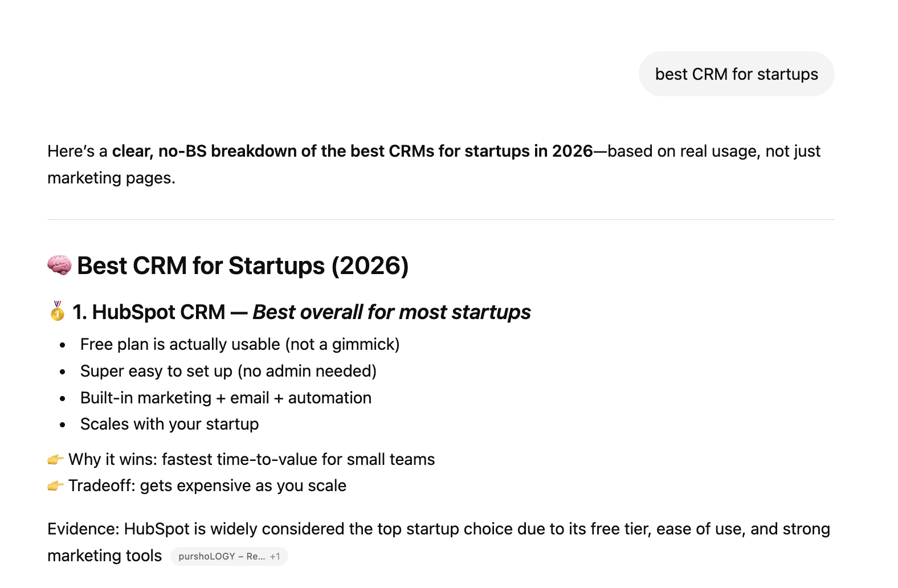Click the "+1" additional sources indicator

pyautogui.click(x=275, y=556)
